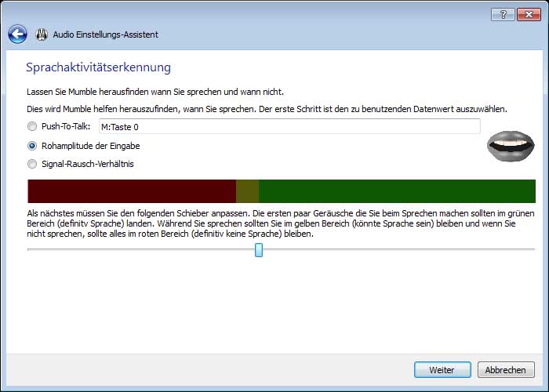Click the Mumble application icon in title
The height and width of the screenshot is (392, 549).
(42, 34)
